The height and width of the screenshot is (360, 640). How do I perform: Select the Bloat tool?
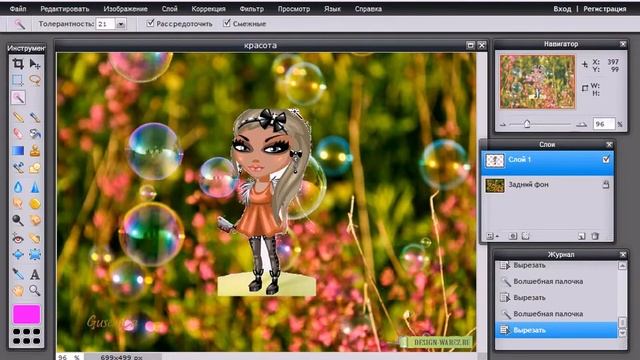coord(18,255)
